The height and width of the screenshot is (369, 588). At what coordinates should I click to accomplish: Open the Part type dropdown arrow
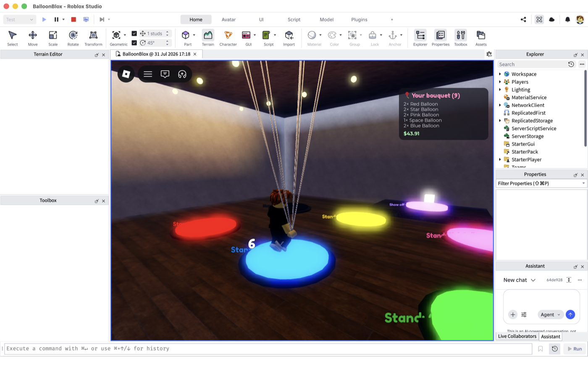click(x=194, y=35)
